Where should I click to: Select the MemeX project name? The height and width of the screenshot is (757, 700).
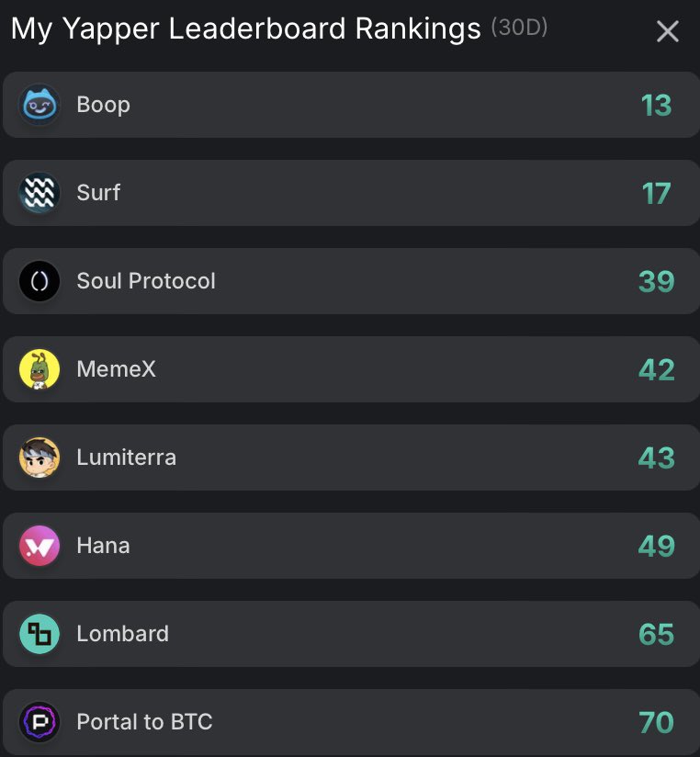[x=117, y=369]
